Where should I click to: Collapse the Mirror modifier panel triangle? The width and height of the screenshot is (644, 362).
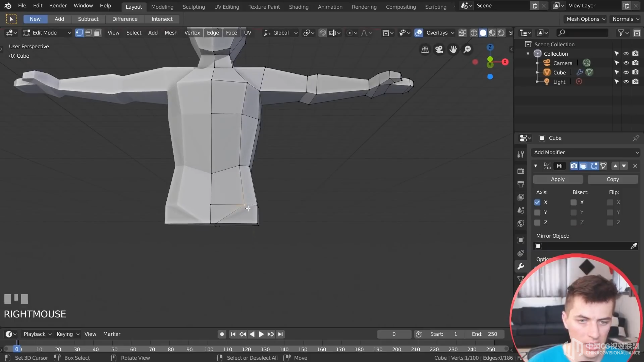(x=536, y=166)
